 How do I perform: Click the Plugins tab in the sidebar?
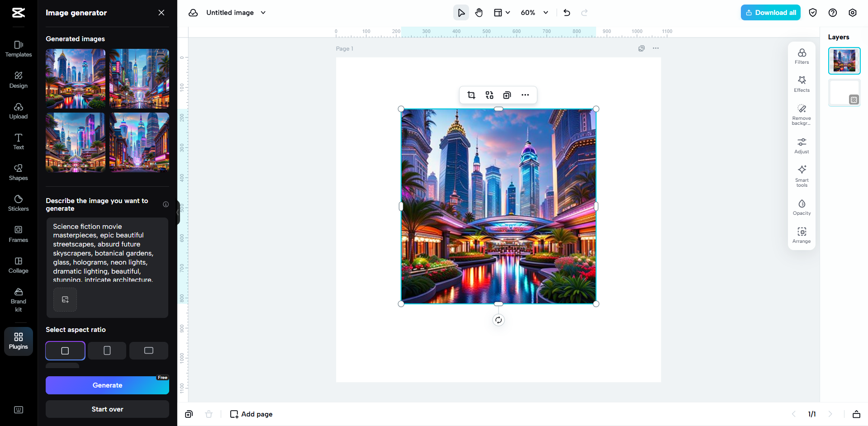tap(18, 341)
